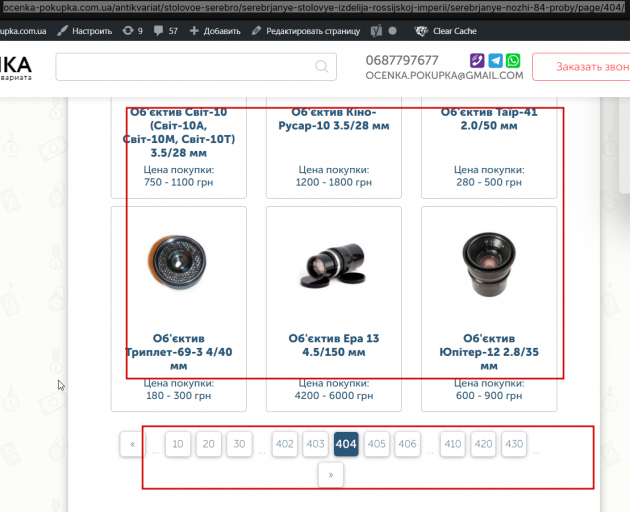Open Об'єктив Триплет-69-3 4/40 мм title
Image resolution: width=630 pixels, height=512 pixels.
coord(179,352)
